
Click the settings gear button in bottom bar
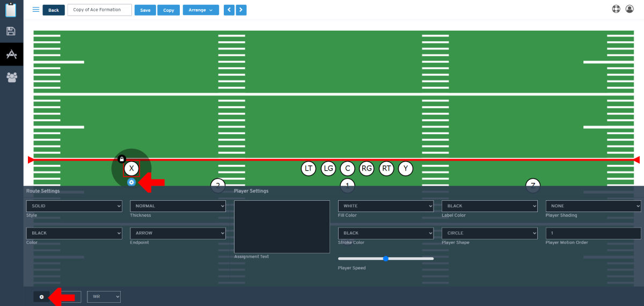tap(41, 297)
